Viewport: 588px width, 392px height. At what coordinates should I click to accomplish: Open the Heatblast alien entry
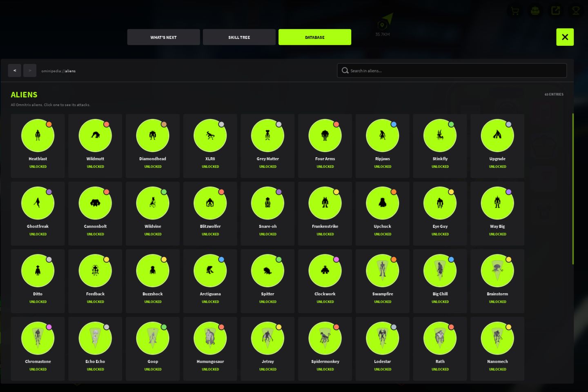(x=38, y=146)
